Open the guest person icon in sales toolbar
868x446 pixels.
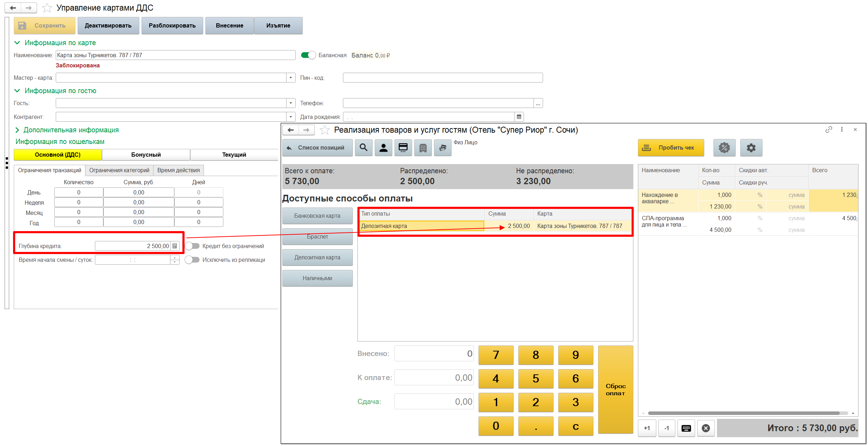point(383,147)
